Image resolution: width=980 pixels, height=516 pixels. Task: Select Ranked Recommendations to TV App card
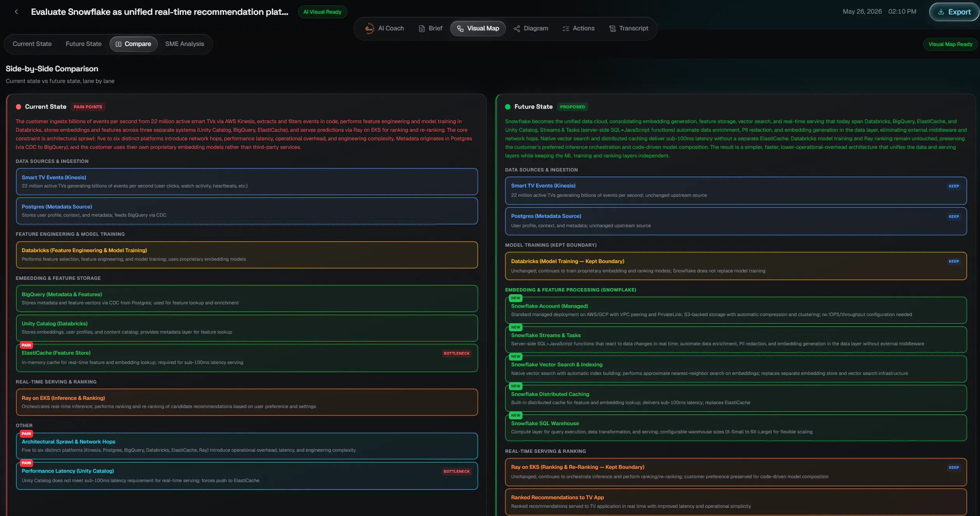click(736, 502)
